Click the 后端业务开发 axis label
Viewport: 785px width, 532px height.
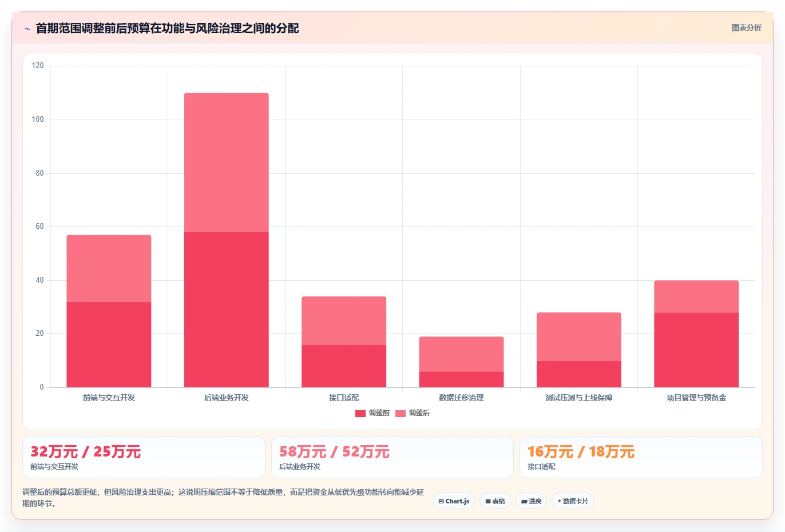pyautogui.click(x=226, y=398)
